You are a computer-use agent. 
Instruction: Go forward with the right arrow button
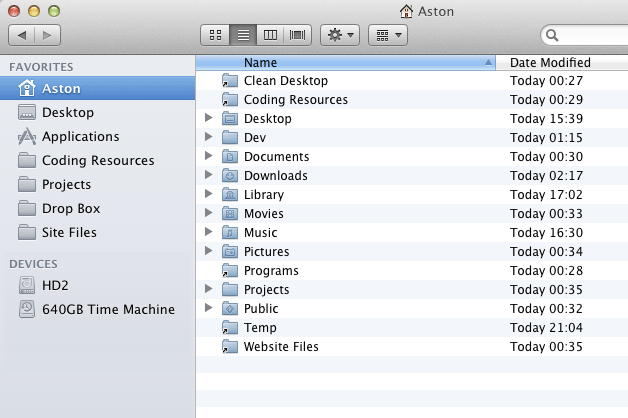tap(47, 35)
